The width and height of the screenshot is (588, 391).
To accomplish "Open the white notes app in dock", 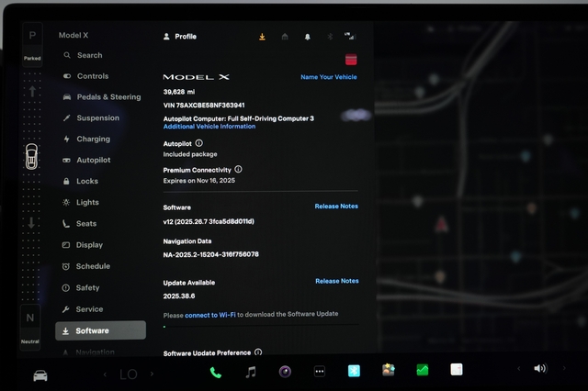I will 457,370.
